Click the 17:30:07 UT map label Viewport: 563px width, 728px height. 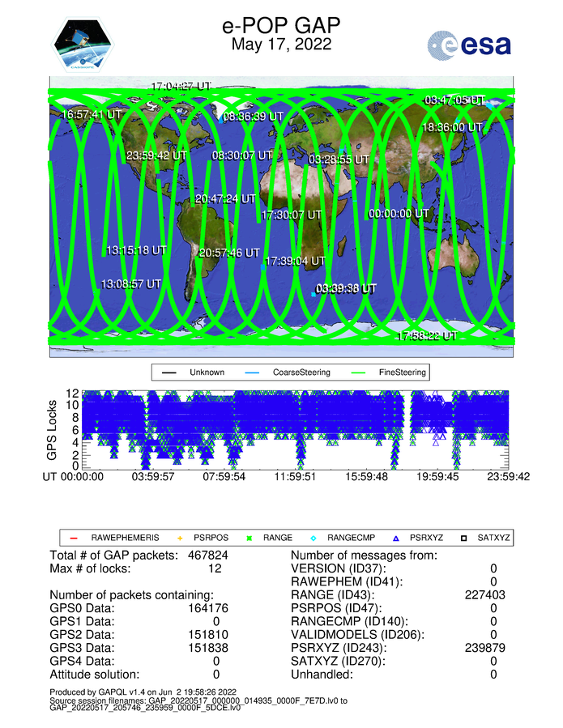[x=292, y=215]
